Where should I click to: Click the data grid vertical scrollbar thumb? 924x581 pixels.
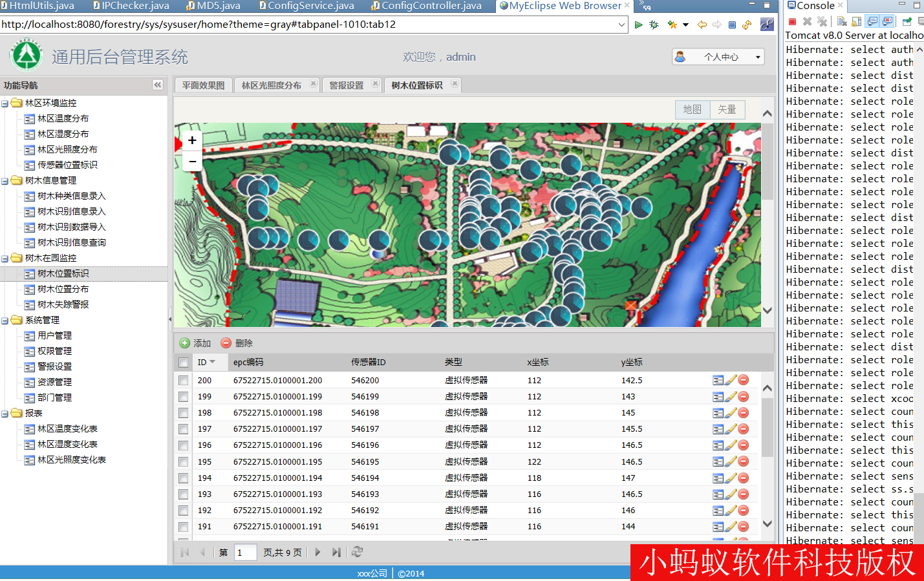pos(768,428)
